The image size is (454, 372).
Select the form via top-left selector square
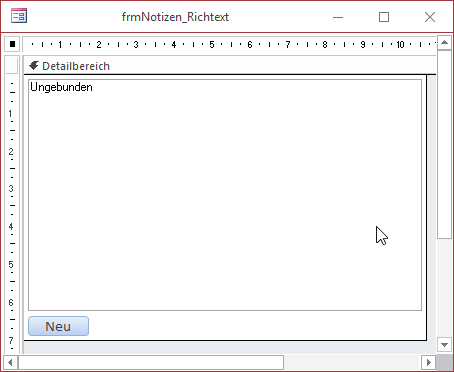coord(12,44)
